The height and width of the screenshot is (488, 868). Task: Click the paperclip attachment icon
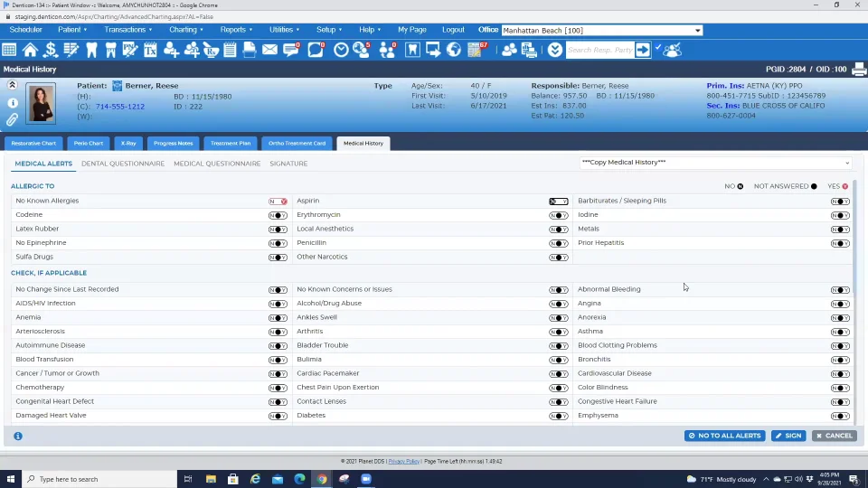tap(12, 119)
